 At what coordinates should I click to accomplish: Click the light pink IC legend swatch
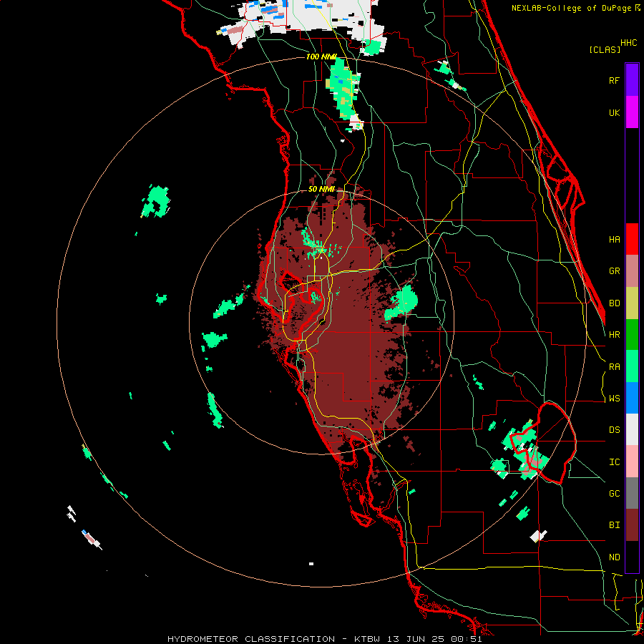[x=632, y=462]
